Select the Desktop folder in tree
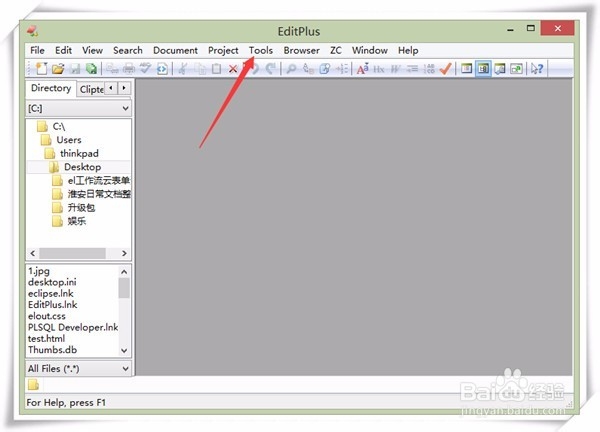Screen dimensions: 600x432 [x=82, y=167]
